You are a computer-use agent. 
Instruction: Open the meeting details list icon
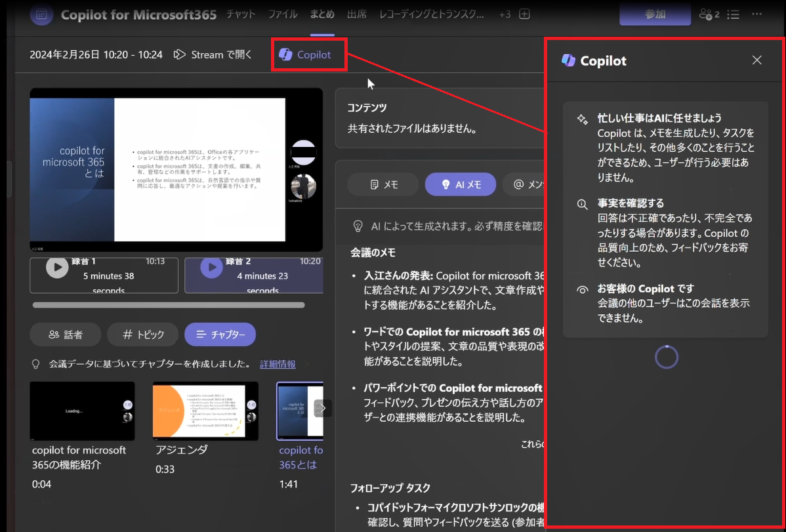click(733, 14)
